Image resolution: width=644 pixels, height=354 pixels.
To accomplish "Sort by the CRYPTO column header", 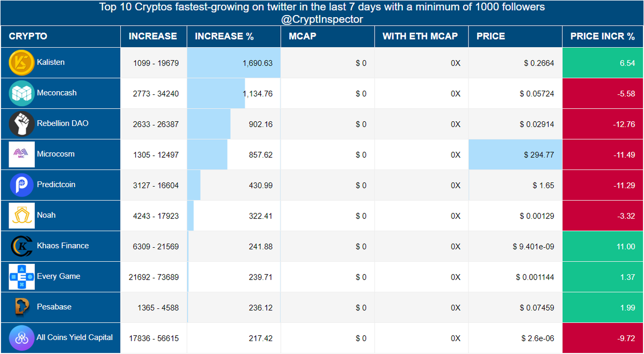I will click(61, 36).
